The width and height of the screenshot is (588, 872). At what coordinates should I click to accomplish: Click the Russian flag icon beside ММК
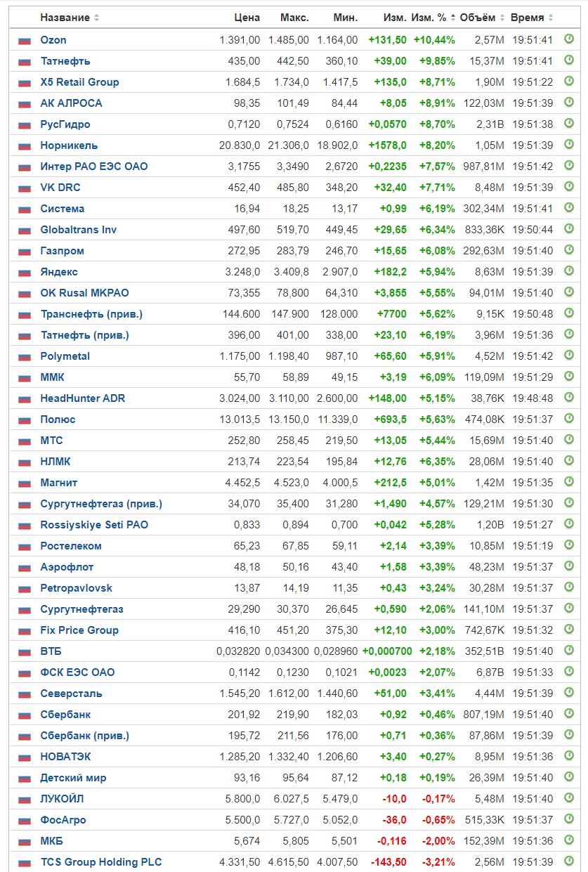pos(25,378)
